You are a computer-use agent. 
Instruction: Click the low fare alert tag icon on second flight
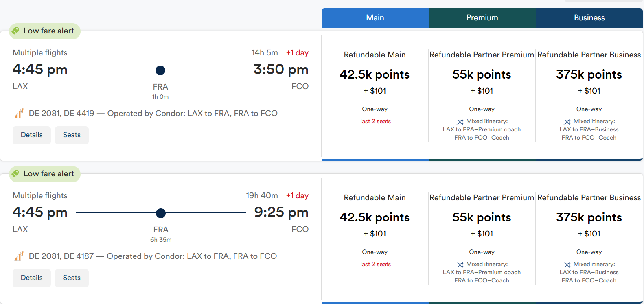tap(16, 174)
